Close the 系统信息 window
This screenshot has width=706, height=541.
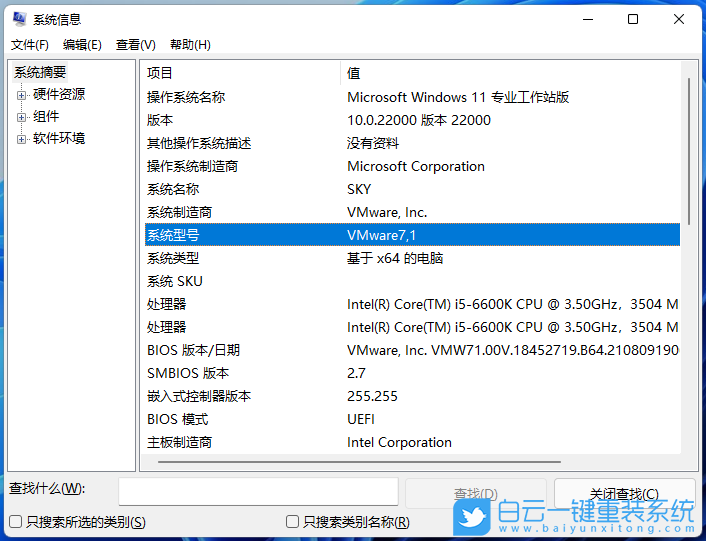(679, 19)
